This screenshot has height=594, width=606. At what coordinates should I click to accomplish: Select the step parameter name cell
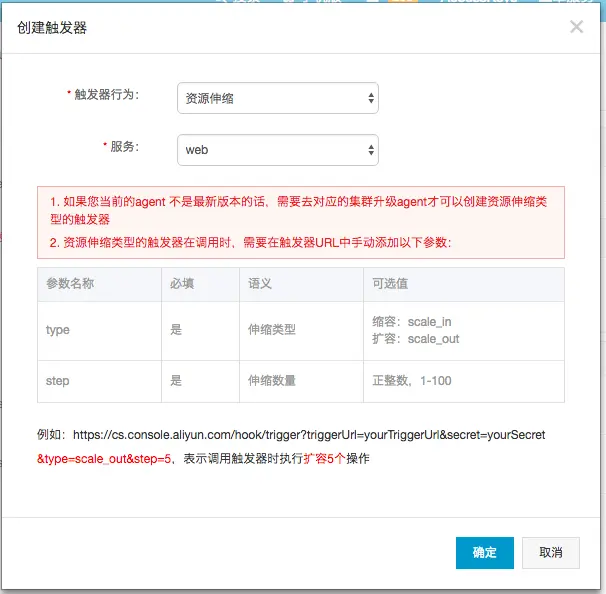click(99, 381)
